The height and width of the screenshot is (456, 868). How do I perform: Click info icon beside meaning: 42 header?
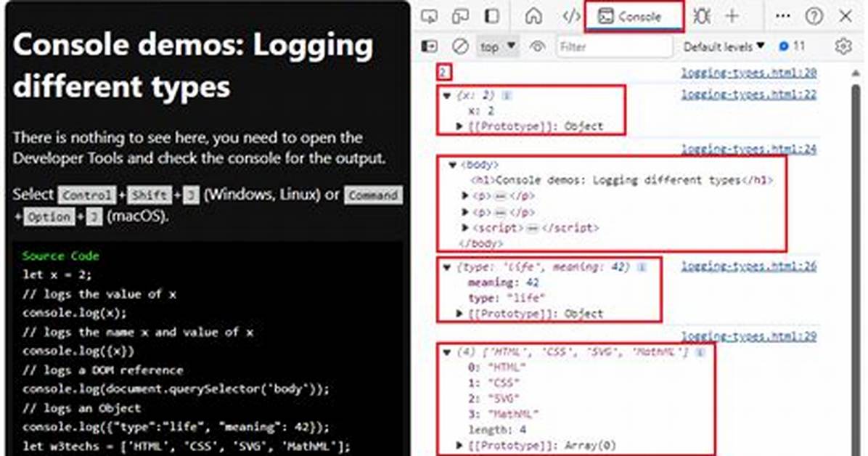(642, 267)
